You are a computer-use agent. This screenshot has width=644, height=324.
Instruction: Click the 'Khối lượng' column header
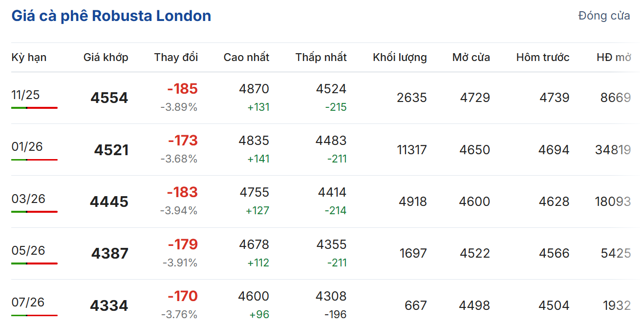(400, 58)
